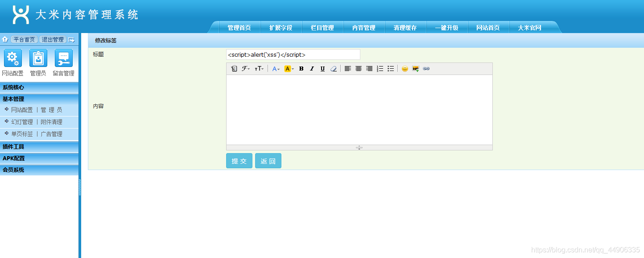
Task: Open the yellow background color picker
Action: point(289,69)
